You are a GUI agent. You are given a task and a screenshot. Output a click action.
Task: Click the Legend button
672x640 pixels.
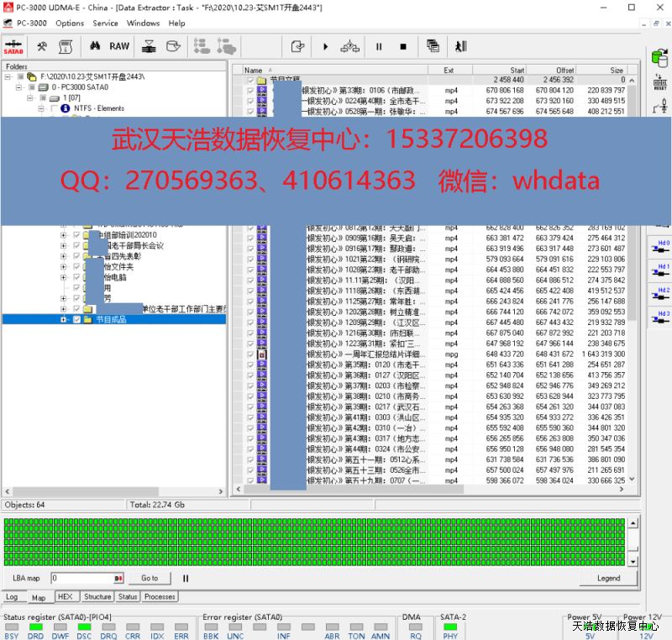(x=608, y=578)
